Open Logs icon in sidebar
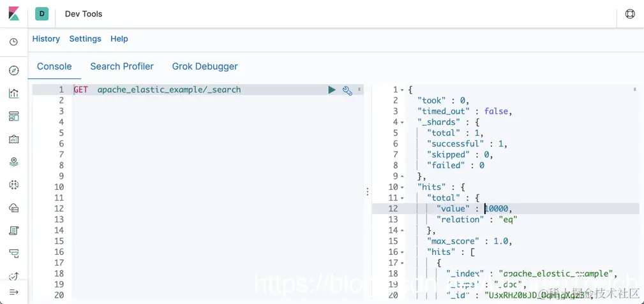Image resolution: width=644 pixels, height=304 pixels. tap(14, 231)
